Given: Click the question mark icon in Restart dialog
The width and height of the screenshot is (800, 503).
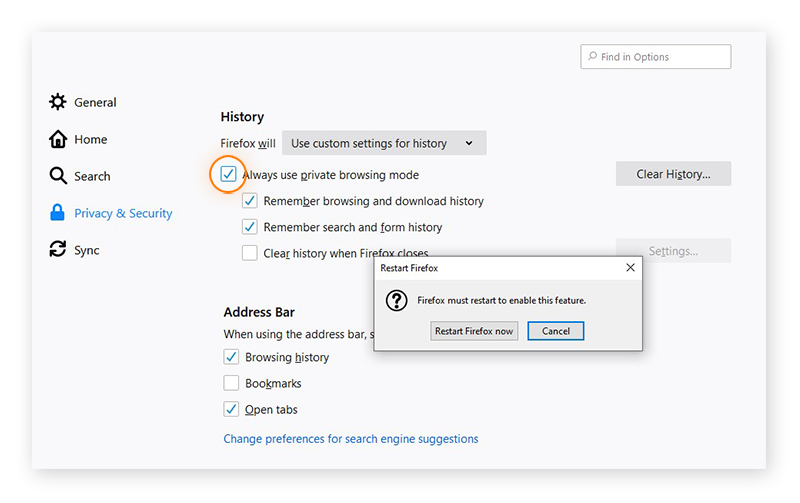Looking at the screenshot, I should click(396, 300).
